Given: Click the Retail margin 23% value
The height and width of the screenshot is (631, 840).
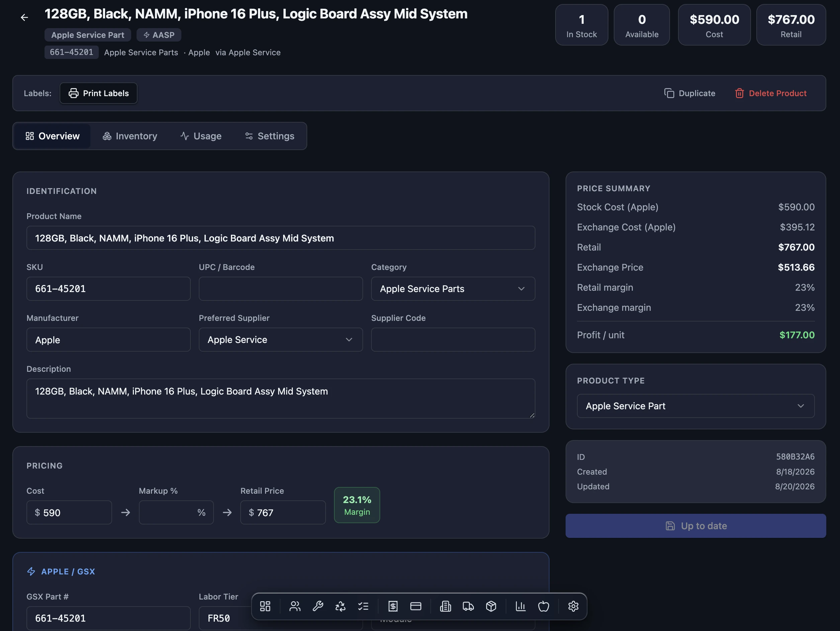Looking at the screenshot, I should (x=805, y=287).
